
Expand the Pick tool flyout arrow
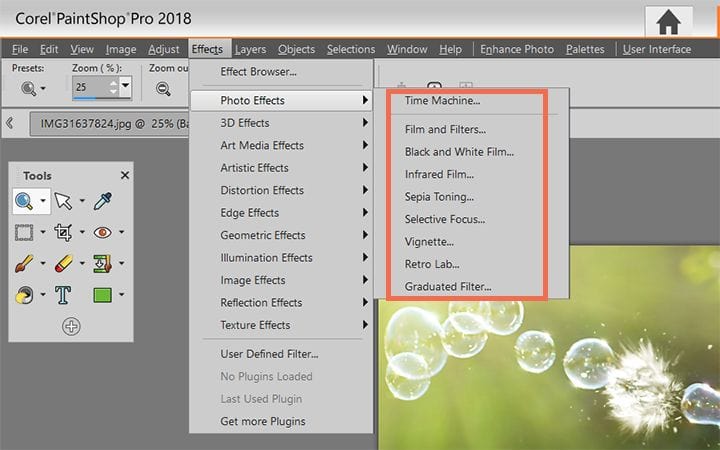point(82,201)
